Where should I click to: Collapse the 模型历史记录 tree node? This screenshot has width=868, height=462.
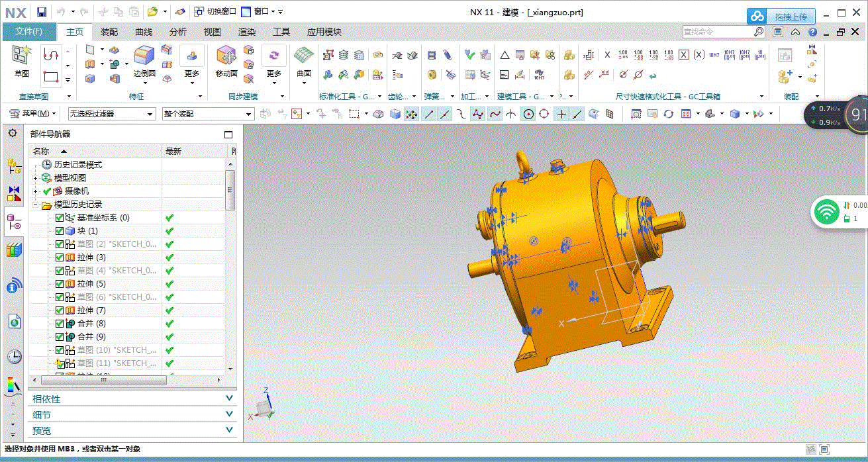point(35,205)
